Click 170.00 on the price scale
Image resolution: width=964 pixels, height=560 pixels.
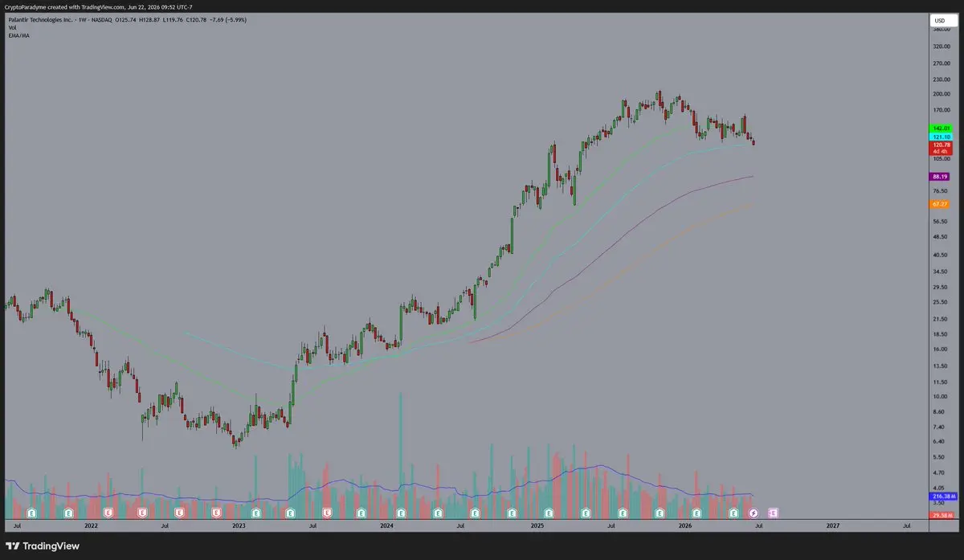click(941, 110)
